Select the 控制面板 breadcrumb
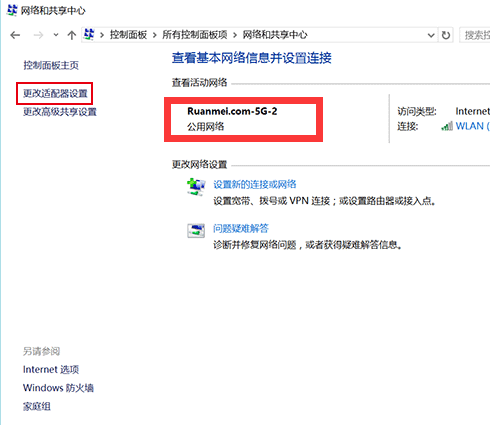The width and height of the screenshot is (490, 425). 128,35
